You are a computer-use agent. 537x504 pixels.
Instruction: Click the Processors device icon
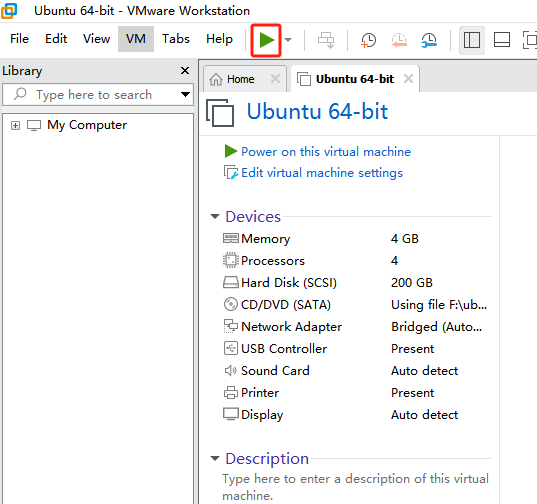click(230, 260)
